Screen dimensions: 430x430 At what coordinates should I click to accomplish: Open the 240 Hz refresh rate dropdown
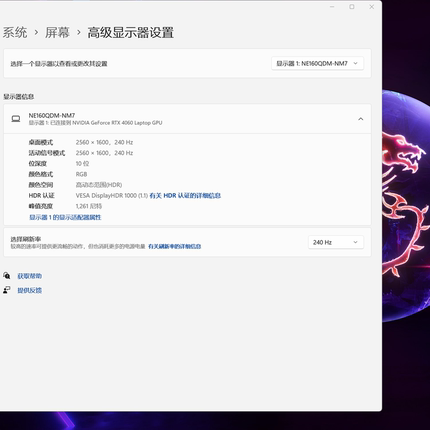pyautogui.click(x=336, y=242)
